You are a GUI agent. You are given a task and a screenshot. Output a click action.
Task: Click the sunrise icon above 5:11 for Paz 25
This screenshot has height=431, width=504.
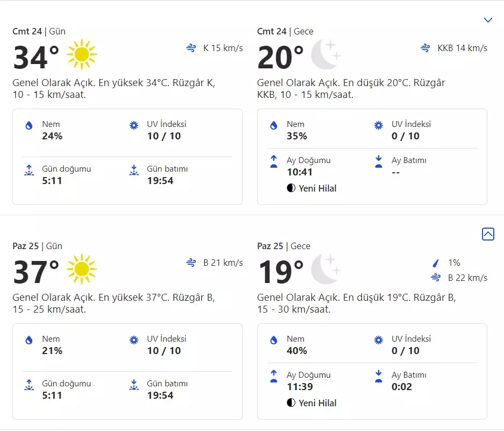pos(29,385)
